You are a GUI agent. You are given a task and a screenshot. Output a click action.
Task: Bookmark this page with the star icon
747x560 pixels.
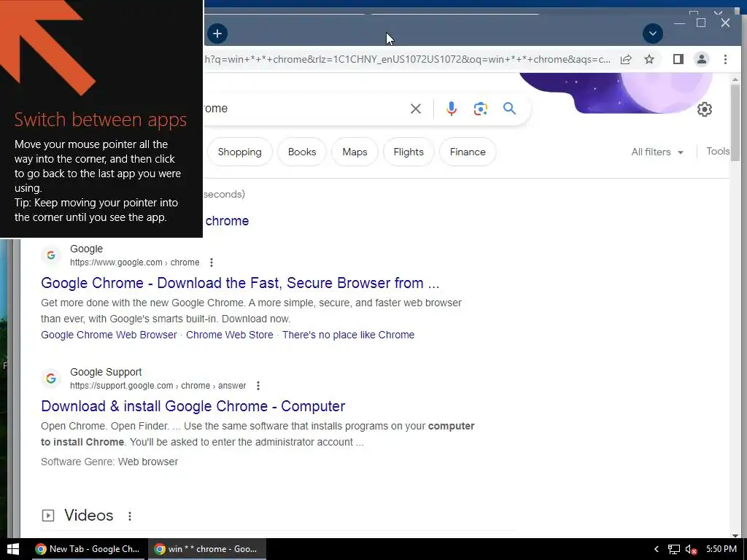(649, 60)
